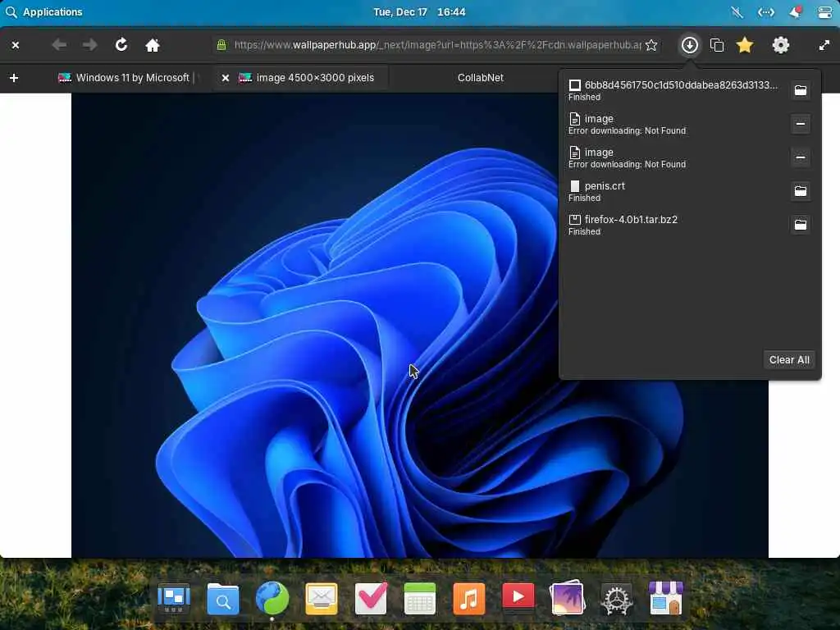Open Music app in the dock
This screenshot has width=840, height=630.
coord(468,598)
